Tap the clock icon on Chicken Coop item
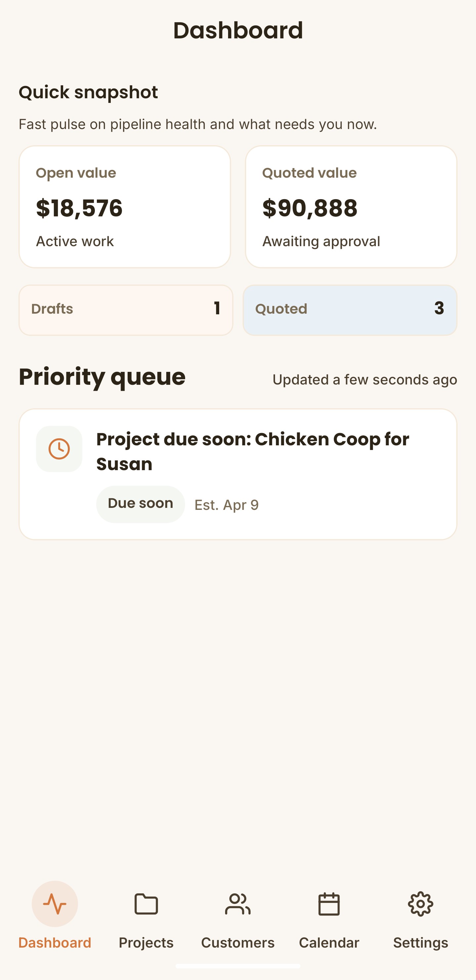 59,449
